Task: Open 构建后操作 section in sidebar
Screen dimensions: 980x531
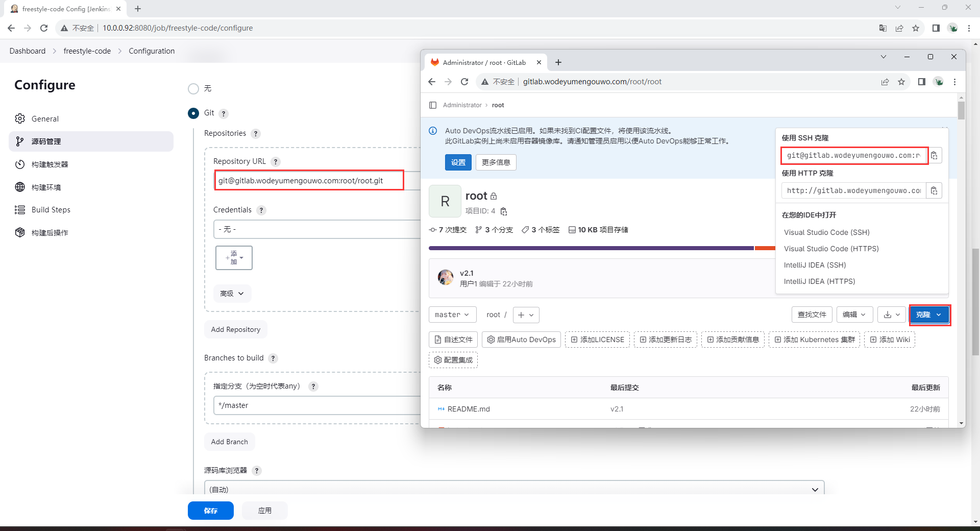Action: 91,233
